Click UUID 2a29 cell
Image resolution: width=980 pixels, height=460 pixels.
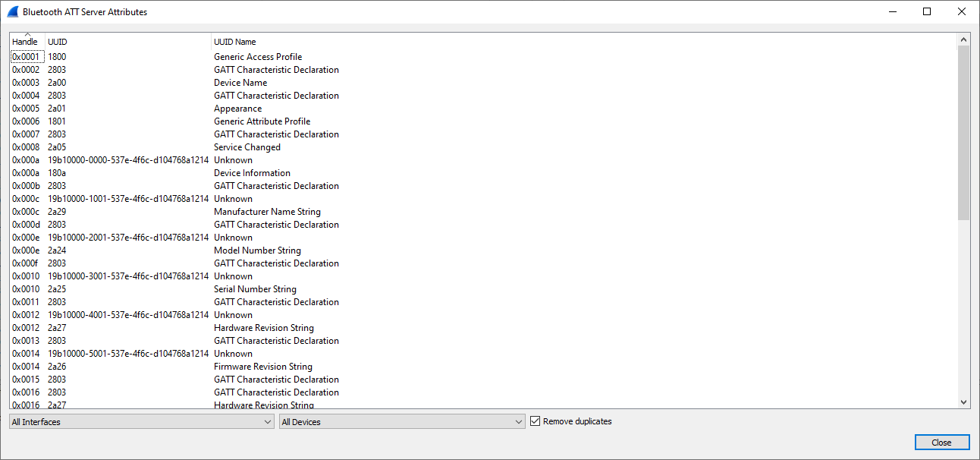click(x=57, y=212)
